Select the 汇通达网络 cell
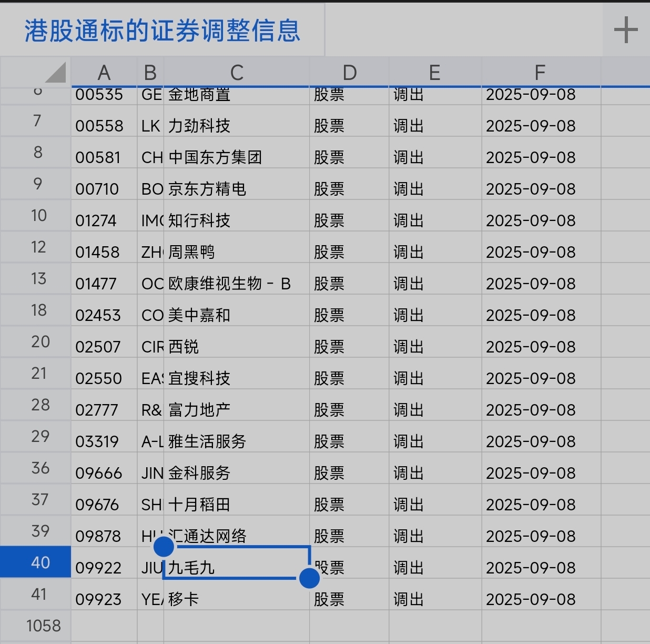Screen dimensions: 650x644 coord(237,531)
